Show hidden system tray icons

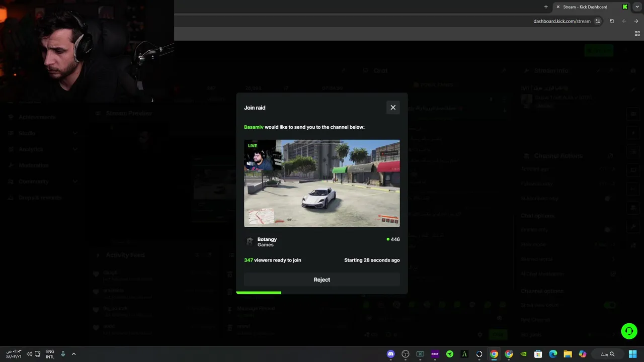click(x=73, y=354)
